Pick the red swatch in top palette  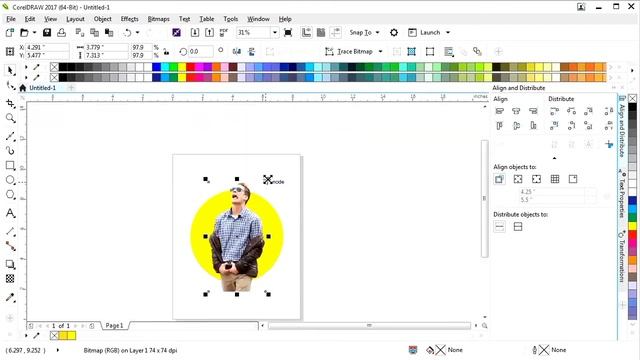point(190,67)
